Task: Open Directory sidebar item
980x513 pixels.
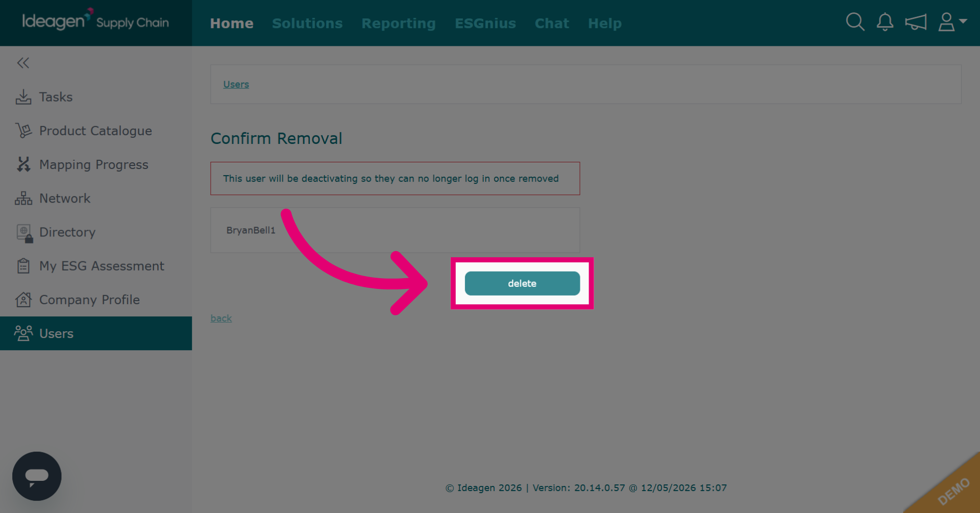Action: click(x=96, y=232)
